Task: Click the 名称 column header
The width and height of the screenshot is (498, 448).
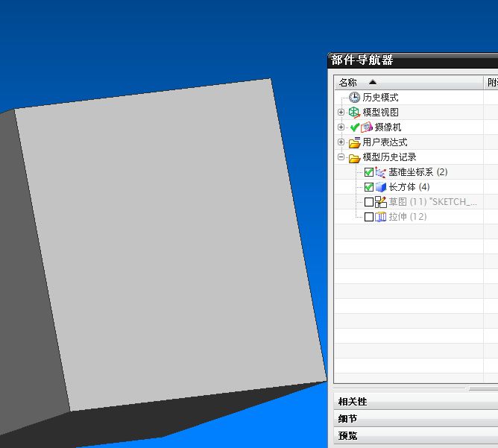Action: (x=409, y=83)
